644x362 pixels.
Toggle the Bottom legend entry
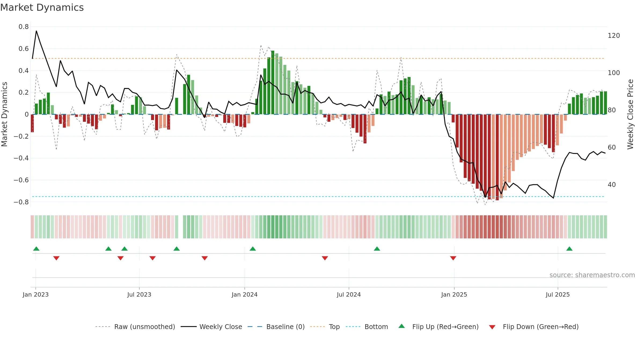pyautogui.click(x=367, y=327)
